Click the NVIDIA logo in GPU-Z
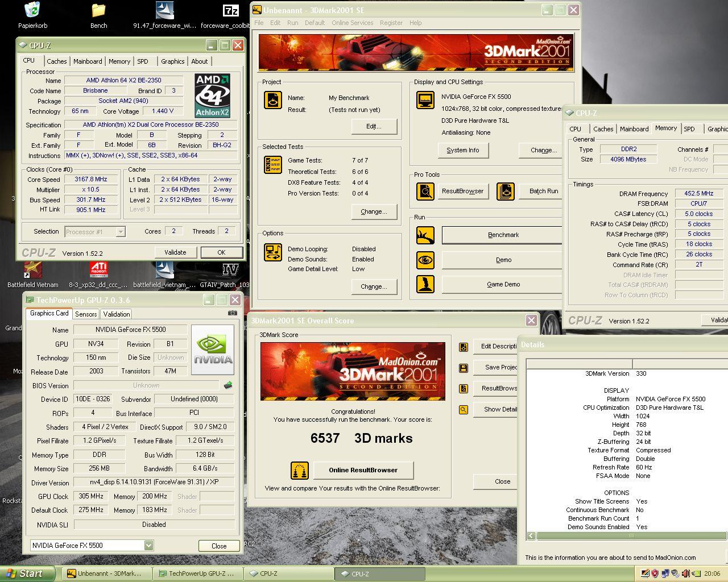The height and width of the screenshot is (582, 728). point(213,350)
